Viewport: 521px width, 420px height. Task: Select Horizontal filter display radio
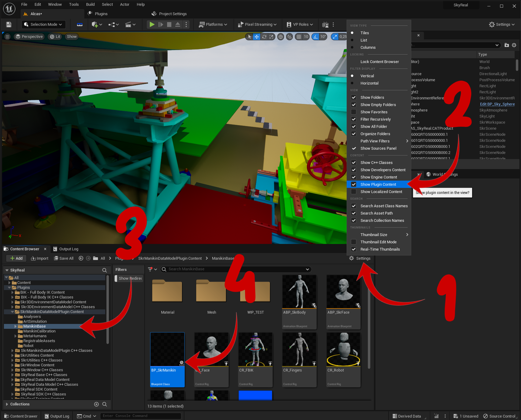click(x=352, y=83)
